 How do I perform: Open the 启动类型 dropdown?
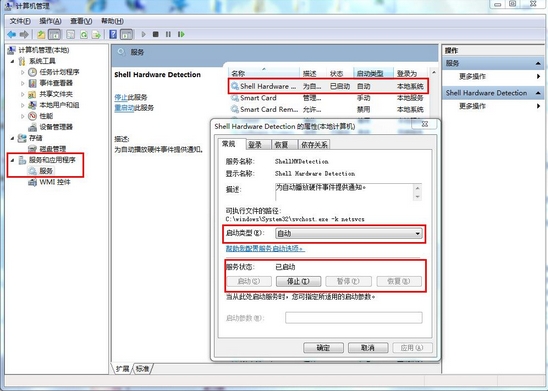coord(349,233)
